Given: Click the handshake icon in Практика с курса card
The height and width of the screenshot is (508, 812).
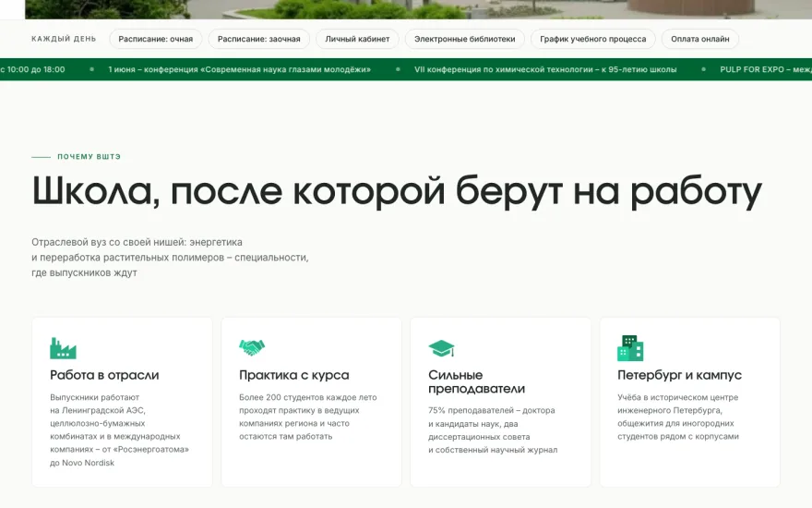Looking at the screenshot, I should 252,347.
